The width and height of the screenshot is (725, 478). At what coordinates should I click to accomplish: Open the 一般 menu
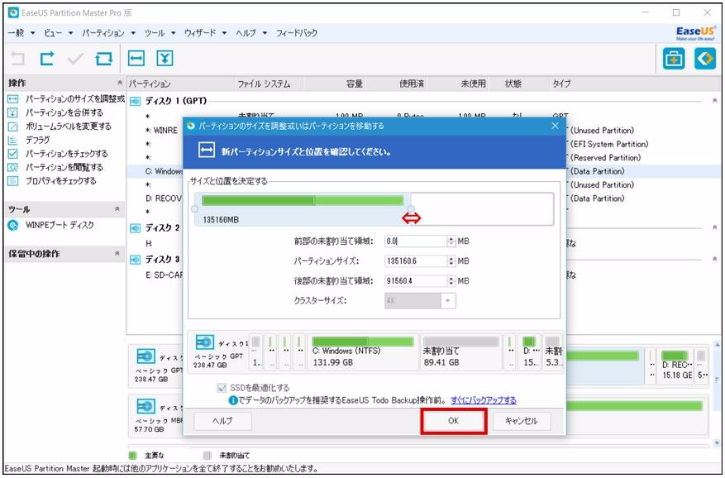pyautogui.click(x=21, y=33)
